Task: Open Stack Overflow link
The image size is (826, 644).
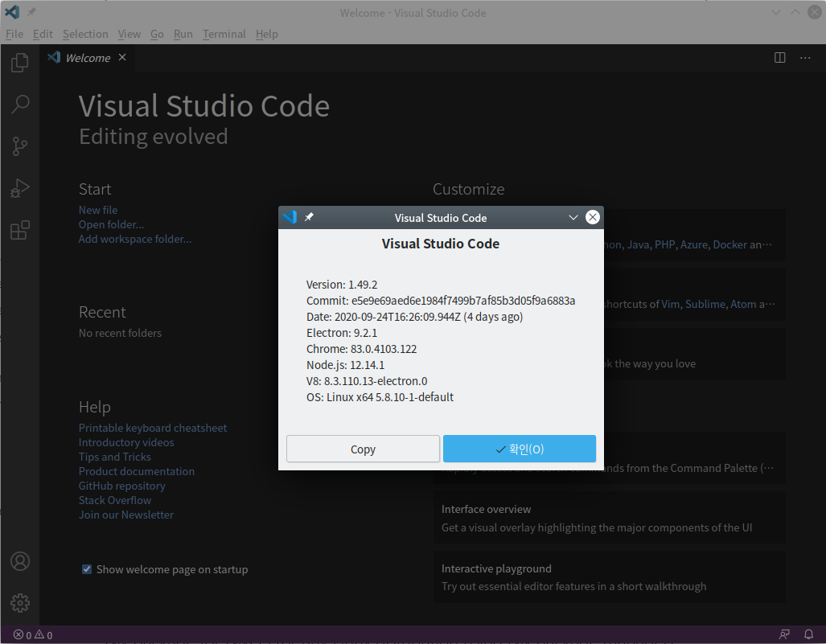Action: 115,500
